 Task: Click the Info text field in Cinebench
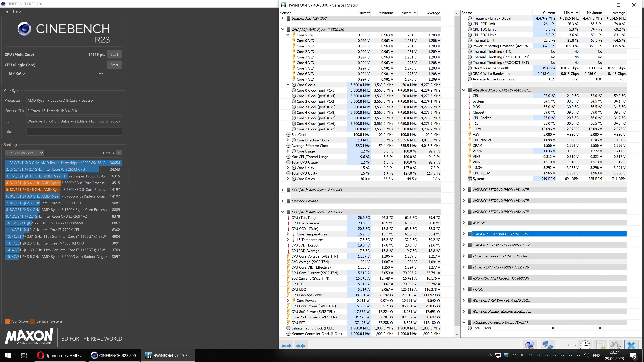click(x=74, y=131)
